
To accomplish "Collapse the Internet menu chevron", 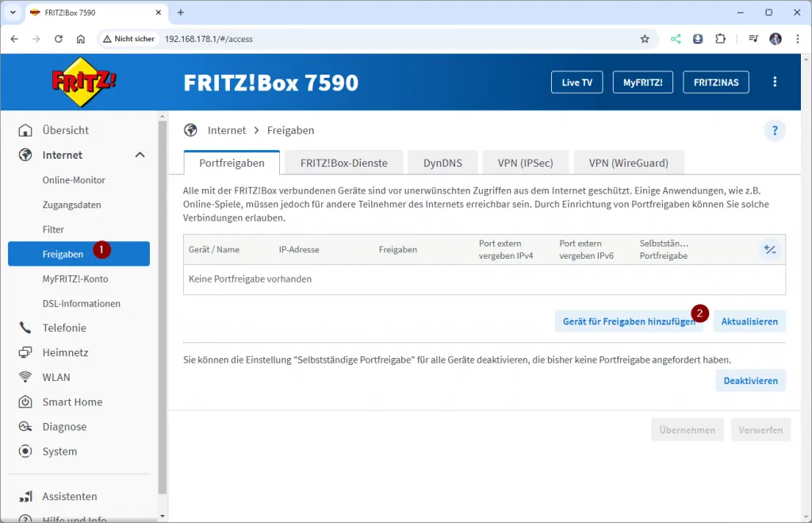I will (x=140, y=156).
